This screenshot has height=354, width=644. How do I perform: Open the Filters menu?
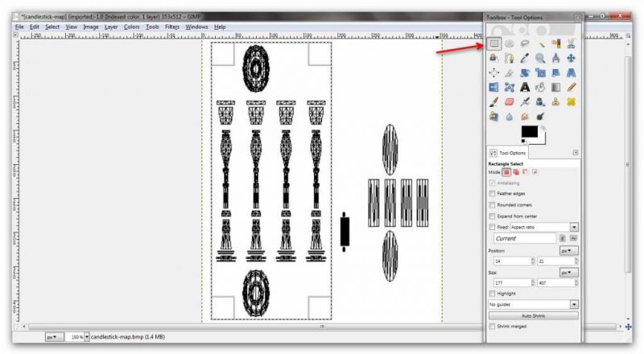point(172,27)
